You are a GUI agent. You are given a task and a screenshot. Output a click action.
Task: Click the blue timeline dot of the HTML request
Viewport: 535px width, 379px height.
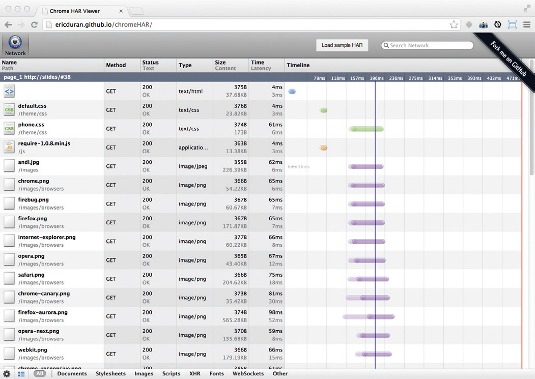tap(292, 91)
